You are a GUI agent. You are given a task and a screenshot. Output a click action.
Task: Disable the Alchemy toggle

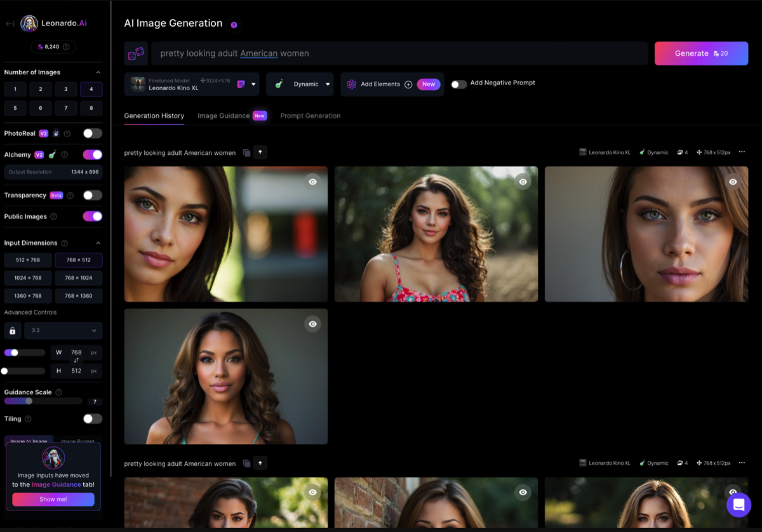[x=92, y=155]
